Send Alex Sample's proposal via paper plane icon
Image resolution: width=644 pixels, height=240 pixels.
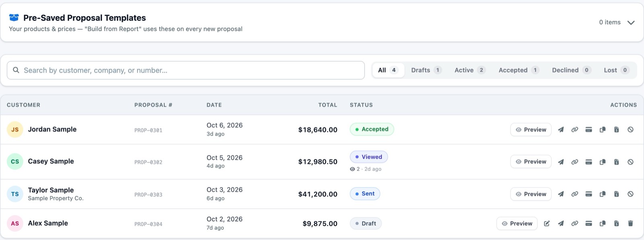point(561,223)
